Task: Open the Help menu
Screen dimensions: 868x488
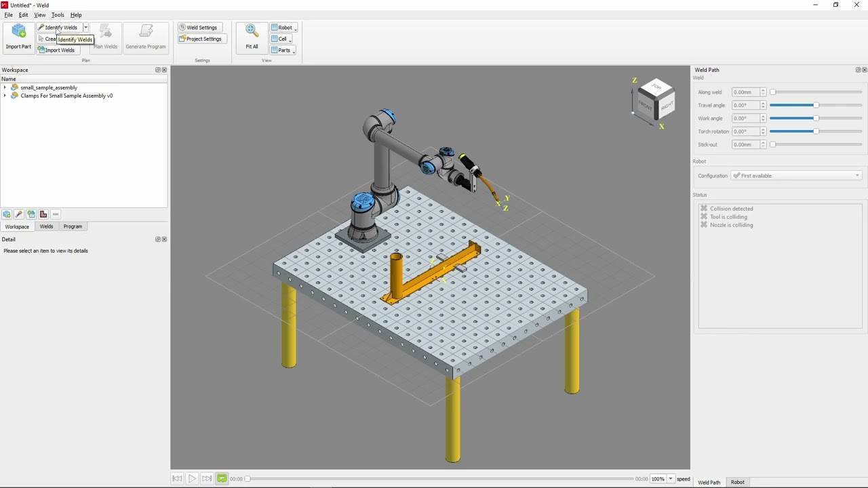Action: [x=76, y=15]
